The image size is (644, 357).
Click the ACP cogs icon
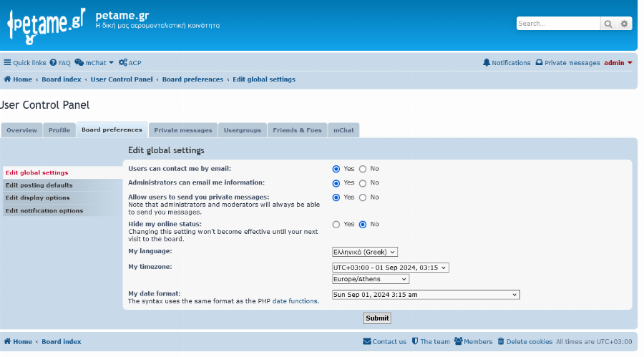(x=123, y=62)
